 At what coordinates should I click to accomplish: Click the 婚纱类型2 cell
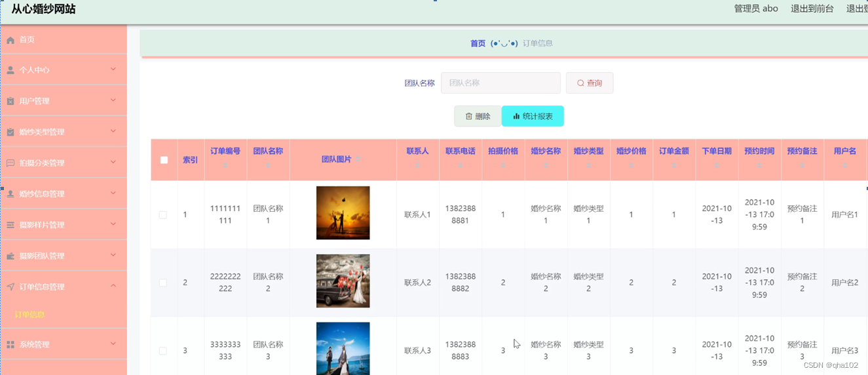(588, 283)
